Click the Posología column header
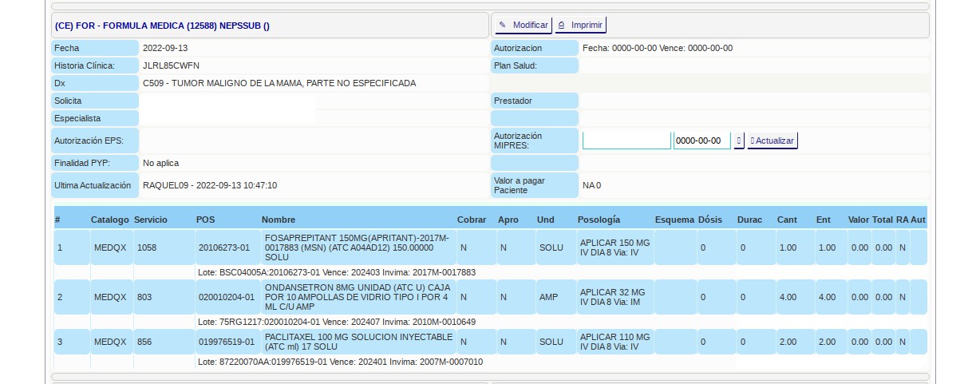The image size is (980, 384). click(x=599, y=220)
